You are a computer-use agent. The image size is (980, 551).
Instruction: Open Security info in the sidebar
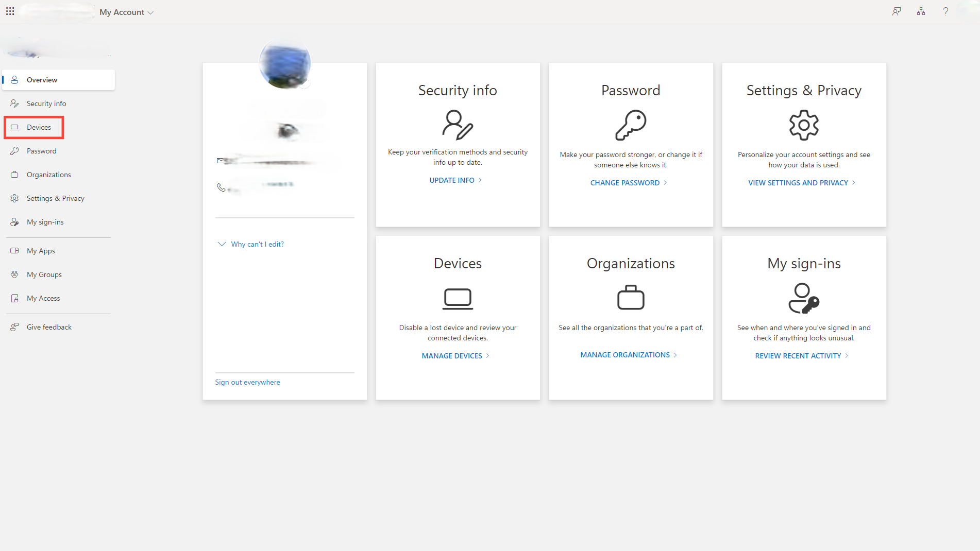(59, 104)
